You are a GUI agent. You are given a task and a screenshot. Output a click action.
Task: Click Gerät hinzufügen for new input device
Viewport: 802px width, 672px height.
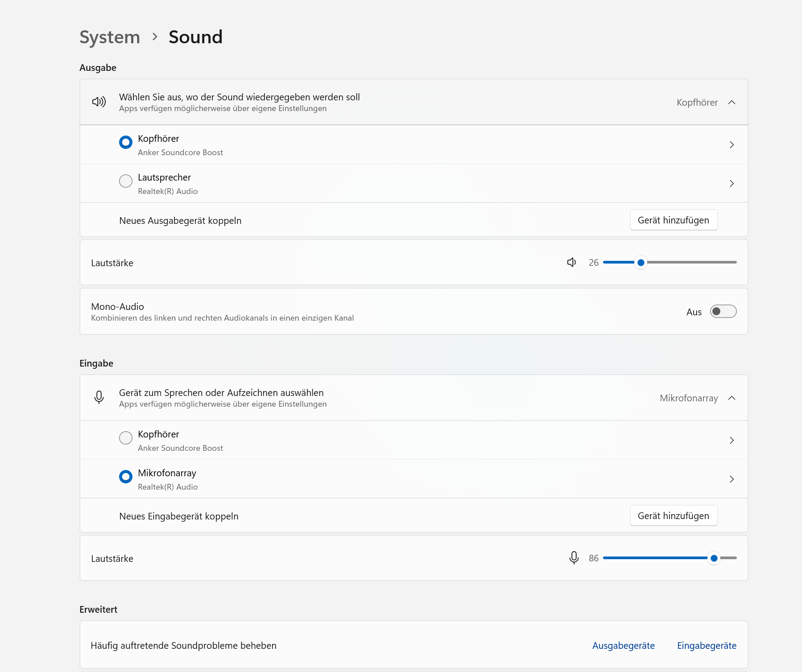(x=673, y=515)
